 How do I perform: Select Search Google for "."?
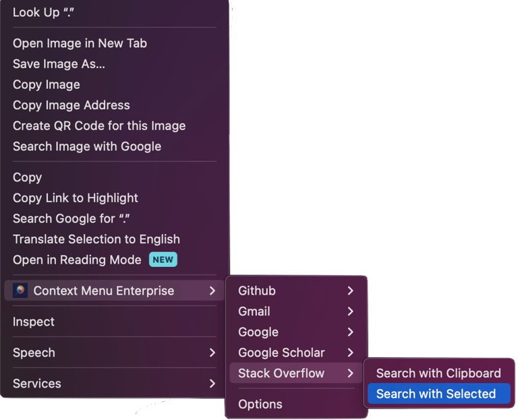point(114,218)
